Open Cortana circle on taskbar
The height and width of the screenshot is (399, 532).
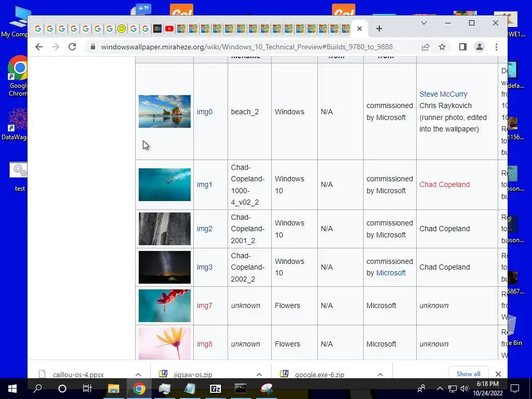[62, 389]
